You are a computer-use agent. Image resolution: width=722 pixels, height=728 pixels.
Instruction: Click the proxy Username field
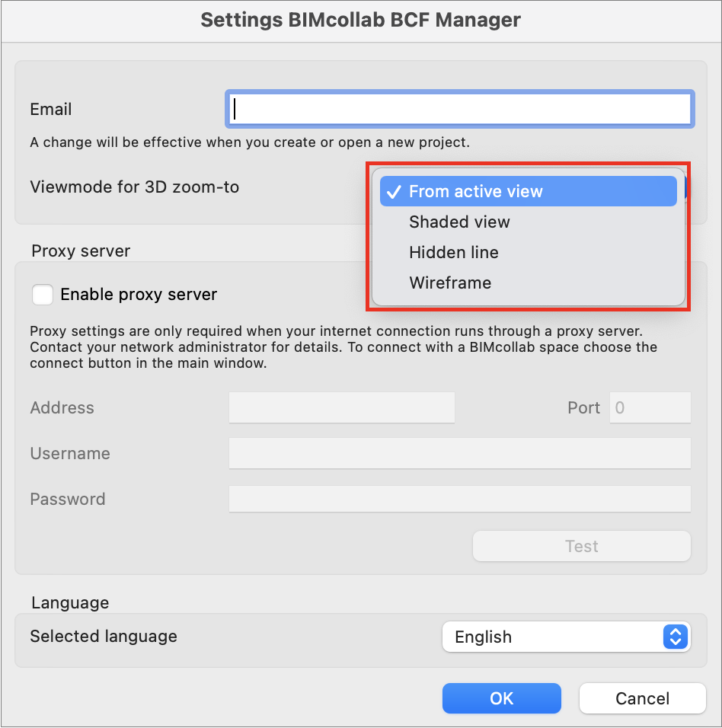(x=460, y=453)
